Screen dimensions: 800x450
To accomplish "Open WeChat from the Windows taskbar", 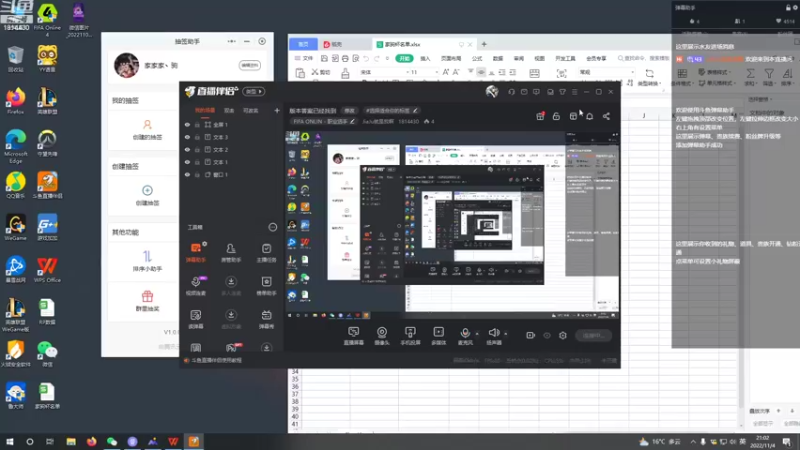I will coord(112,441).
